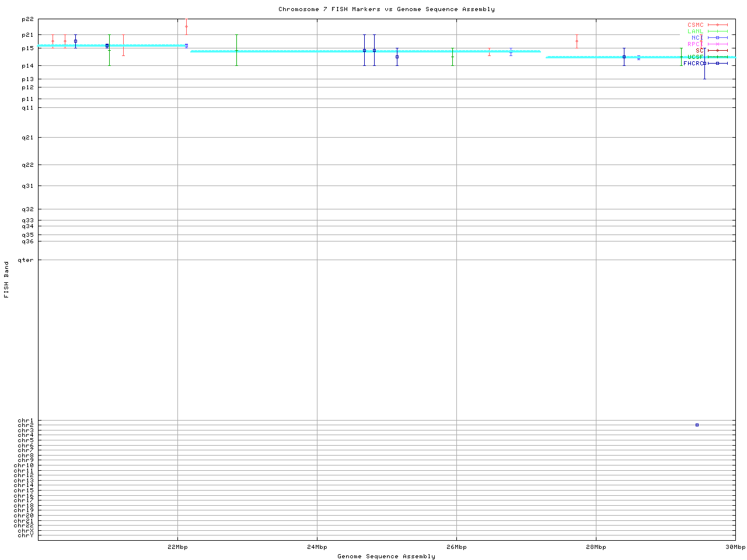Viewport: 747px width, 560px height.
Task: Click the red diamond marker just left of 28Mbp
Action: pos(577,41)
